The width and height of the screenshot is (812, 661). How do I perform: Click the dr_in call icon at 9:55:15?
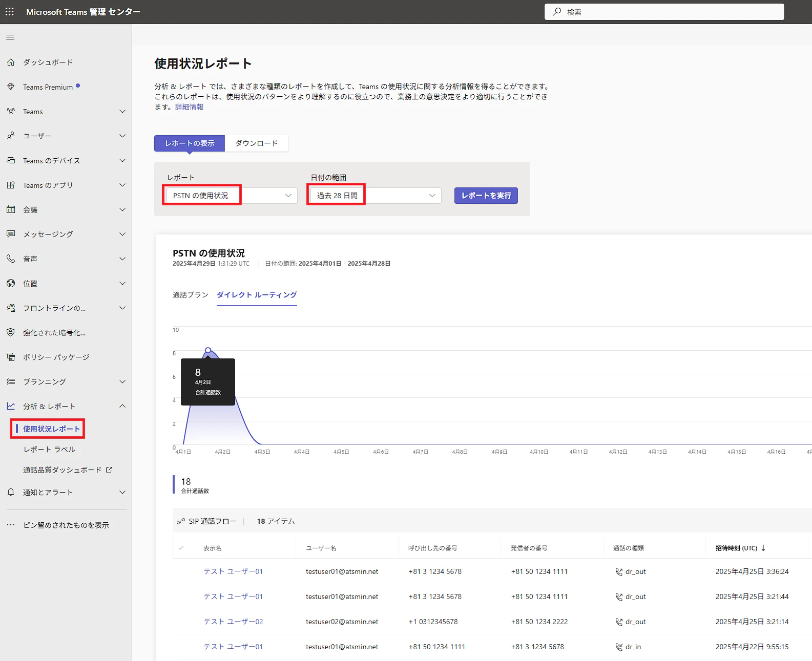pos(619,647)
